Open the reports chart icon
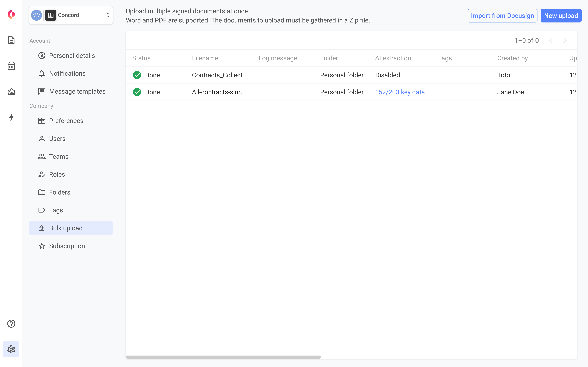 (x=11, y=92)
